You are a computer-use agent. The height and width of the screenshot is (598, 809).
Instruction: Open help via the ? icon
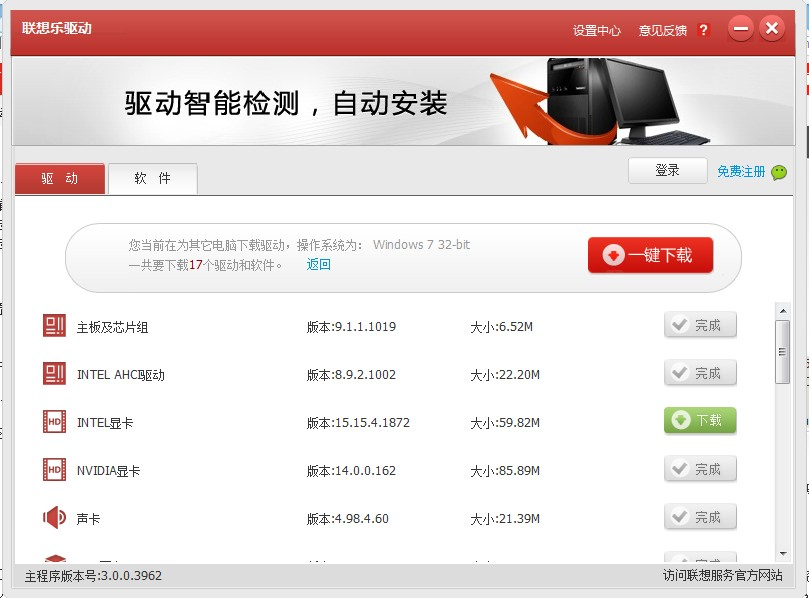coord(703,30)
